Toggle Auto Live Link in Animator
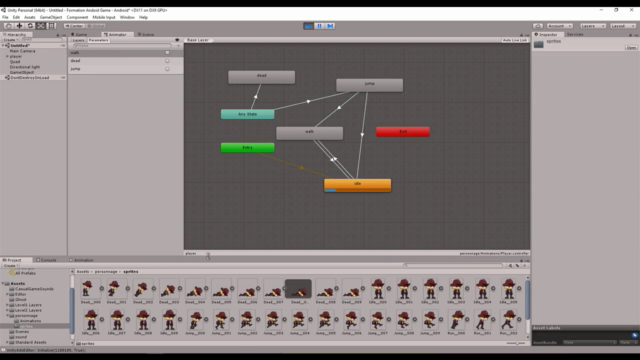 [x=515, y=40]
